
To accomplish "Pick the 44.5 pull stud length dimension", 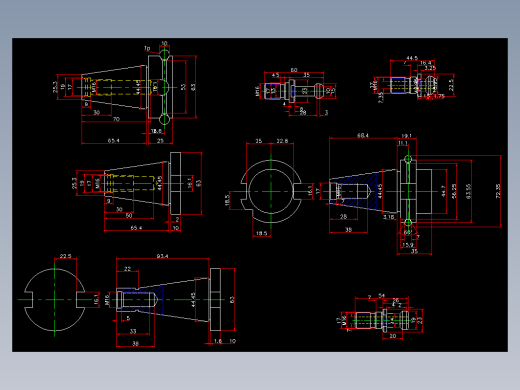I will click(412, 58).
